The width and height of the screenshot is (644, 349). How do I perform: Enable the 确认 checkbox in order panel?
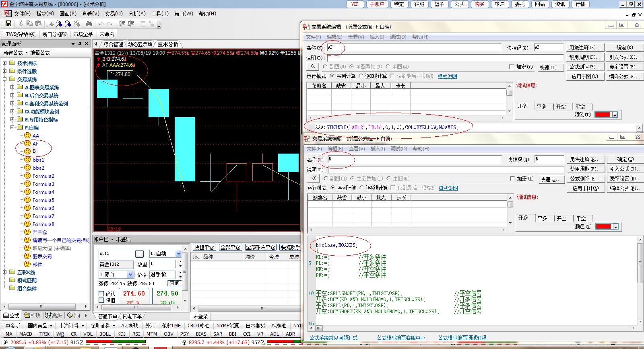coord(101,294)
